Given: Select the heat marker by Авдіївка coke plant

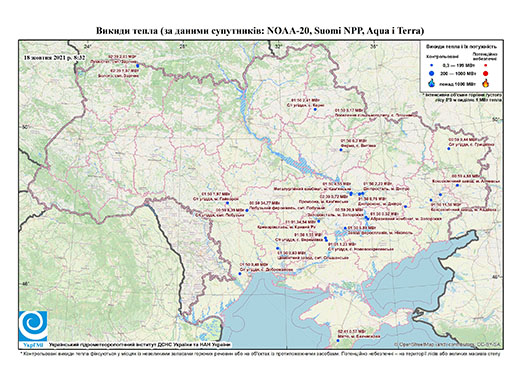Looking at the screenshot, I should pyautogui.click(x=431, y=200).
